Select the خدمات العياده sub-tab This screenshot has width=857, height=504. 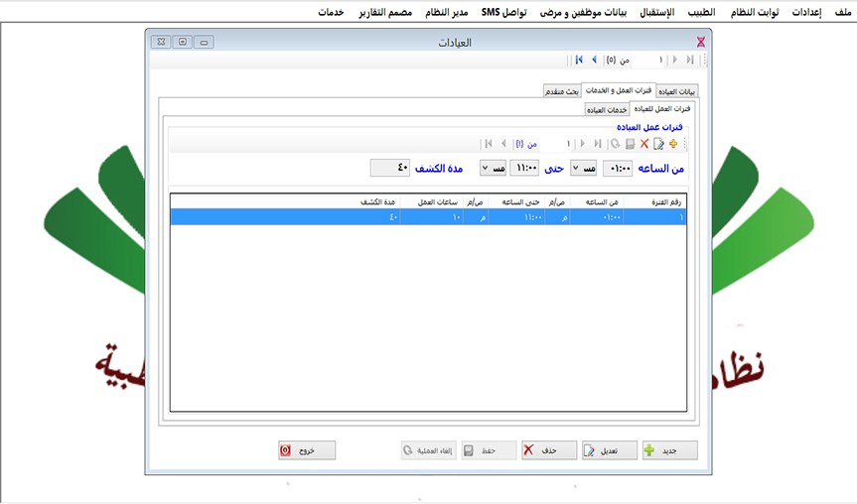606,109
